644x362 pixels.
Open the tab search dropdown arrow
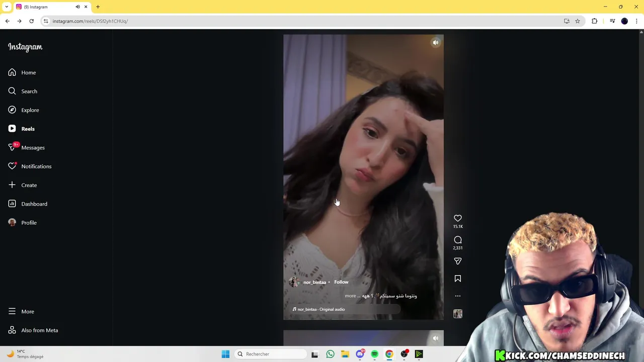pyautogui.click(x=7, y=7)
